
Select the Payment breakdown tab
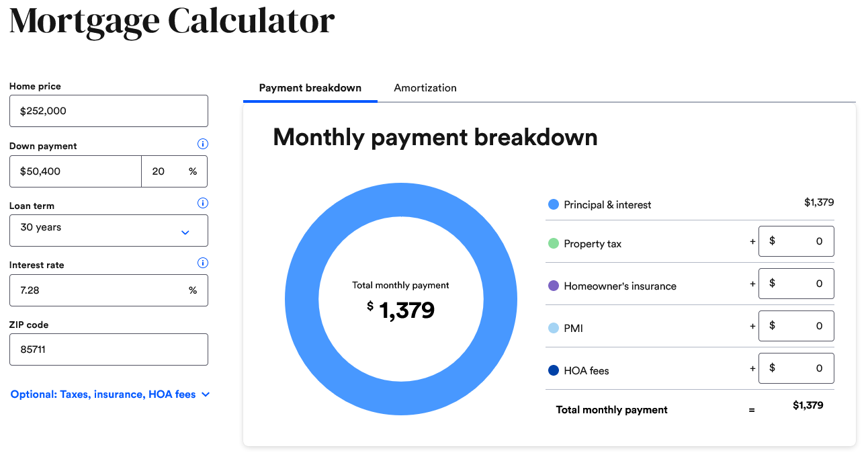click(x=310, y=88)
